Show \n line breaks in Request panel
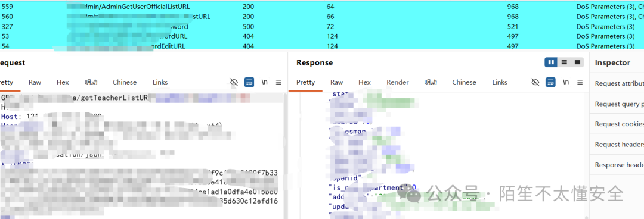Image resolution: width=644 pixels, height=219 pixels. pyautogui.click(x=264, y=82)
